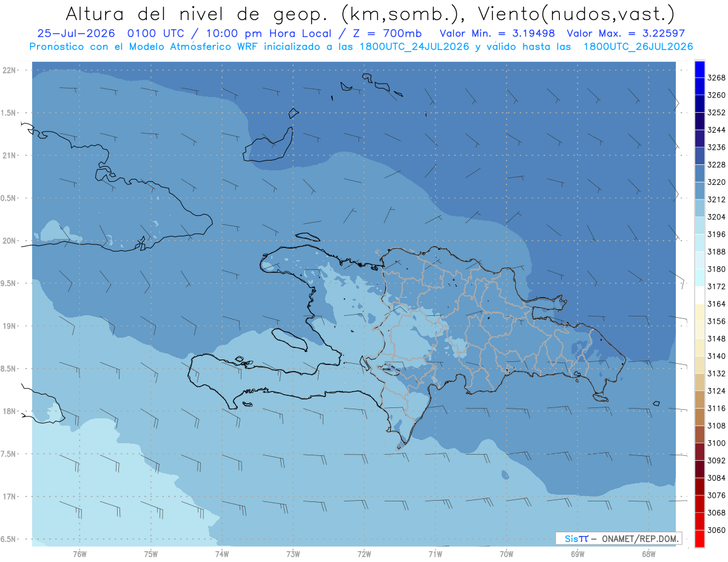Click Great Inagua island near 21N 73W

(x=268, y=144)
